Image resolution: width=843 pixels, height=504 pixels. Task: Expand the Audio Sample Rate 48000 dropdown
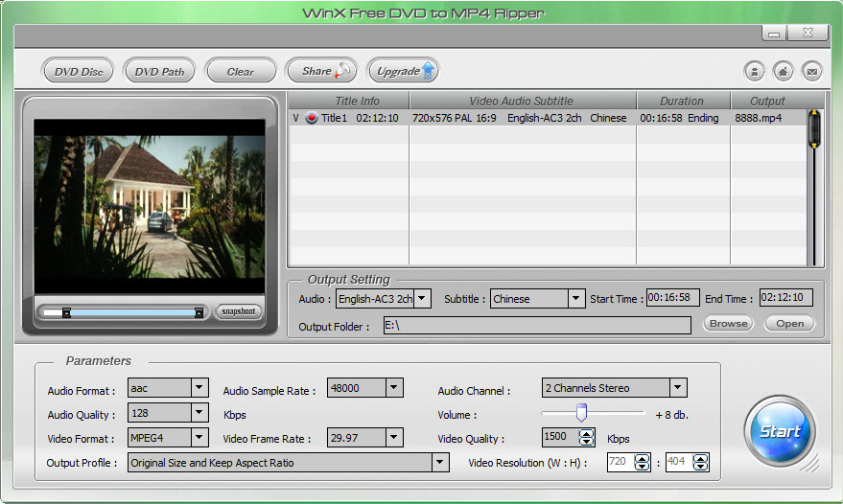coord(394,387)
